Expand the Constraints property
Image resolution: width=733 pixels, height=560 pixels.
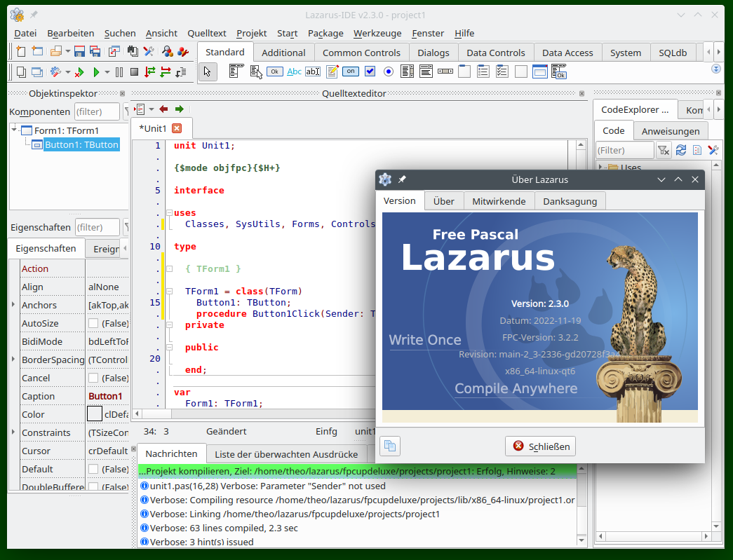click(13, 432)
